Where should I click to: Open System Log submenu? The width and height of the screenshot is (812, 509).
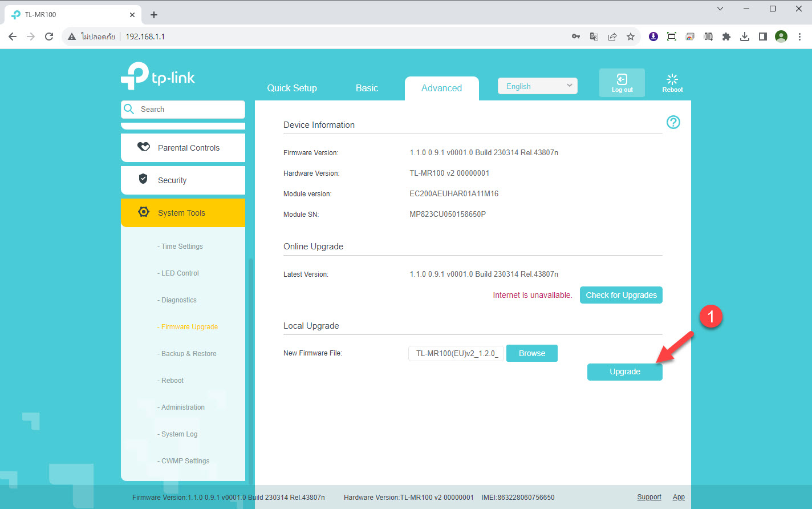coord(177,434)
